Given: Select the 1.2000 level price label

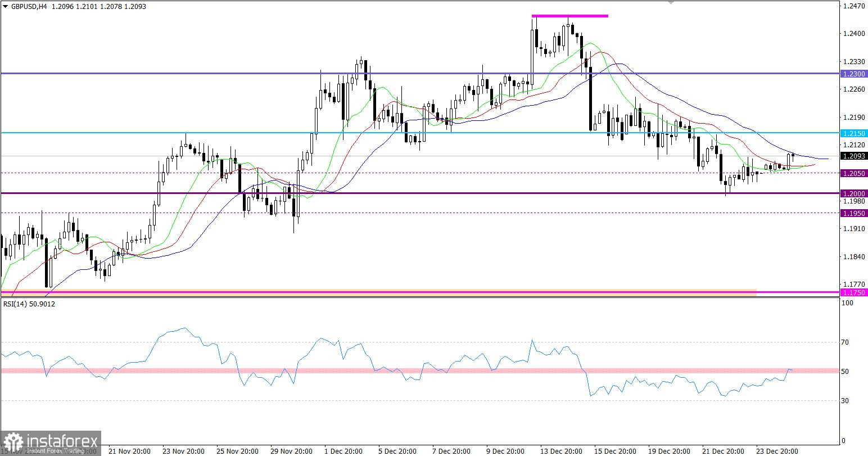Looking at the screenshot, I should tap(854, 193).
